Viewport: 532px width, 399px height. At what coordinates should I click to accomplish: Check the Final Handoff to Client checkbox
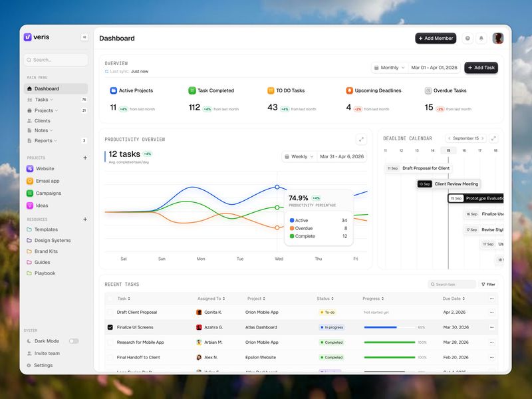pyautogui.click(x=110, y=357)
